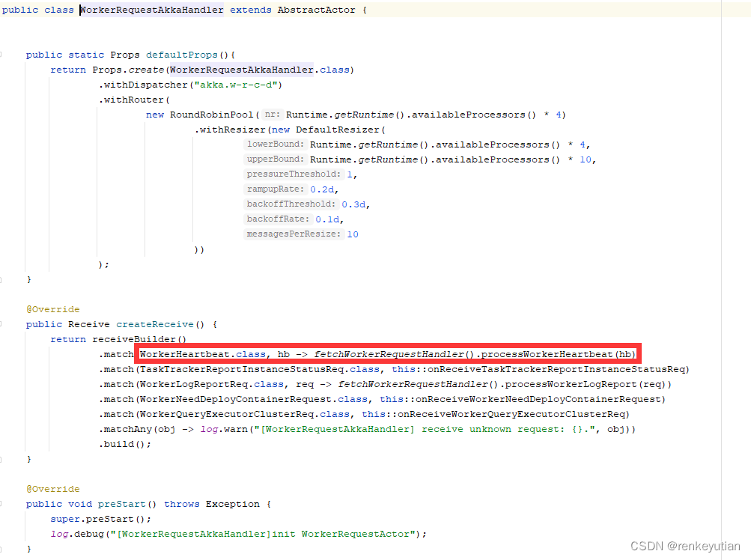
Task: Click preStart in the void method declaration
Action: [122, 504]
